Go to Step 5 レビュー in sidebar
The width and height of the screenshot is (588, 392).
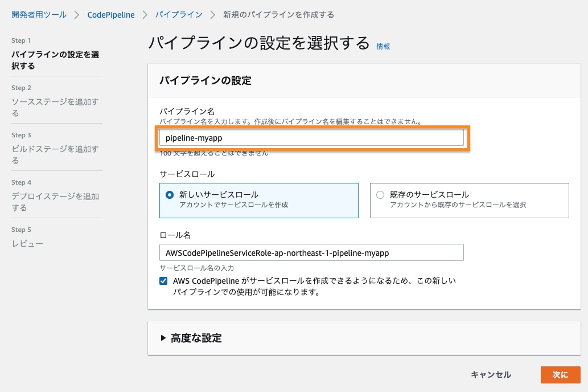point(27,244)
